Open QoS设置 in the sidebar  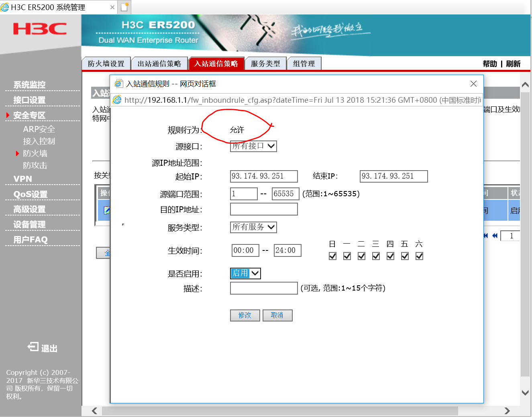coord(31,194)
